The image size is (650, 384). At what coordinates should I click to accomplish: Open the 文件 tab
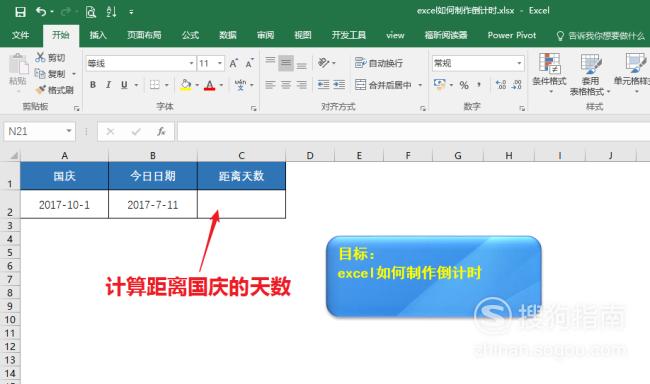pyautogui.click(x=20, y=35)
